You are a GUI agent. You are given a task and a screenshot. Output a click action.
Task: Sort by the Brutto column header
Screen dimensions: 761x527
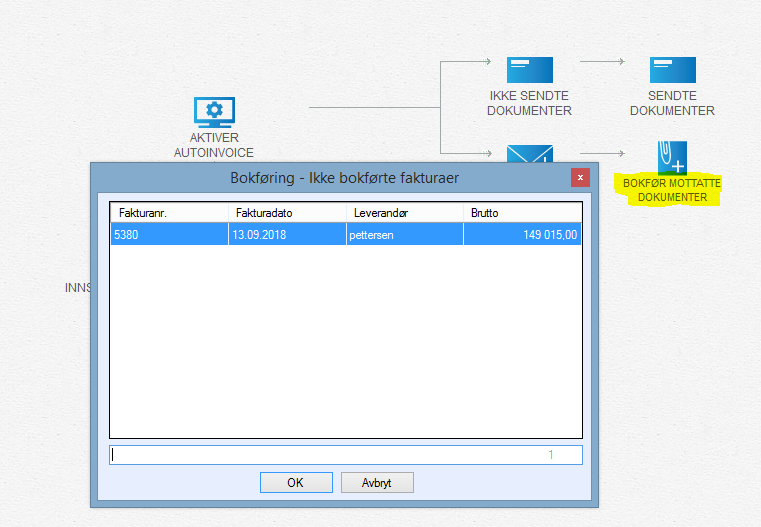[522, 213]
